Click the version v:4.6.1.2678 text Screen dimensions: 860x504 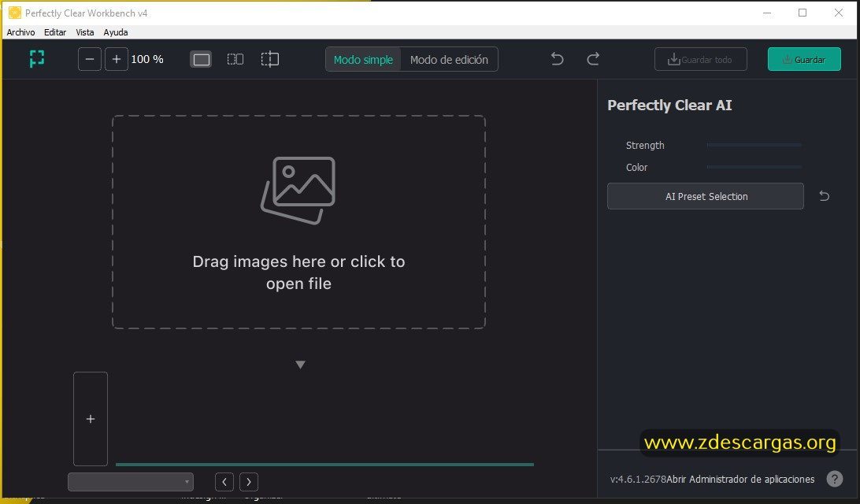click(x=638, y=480)
